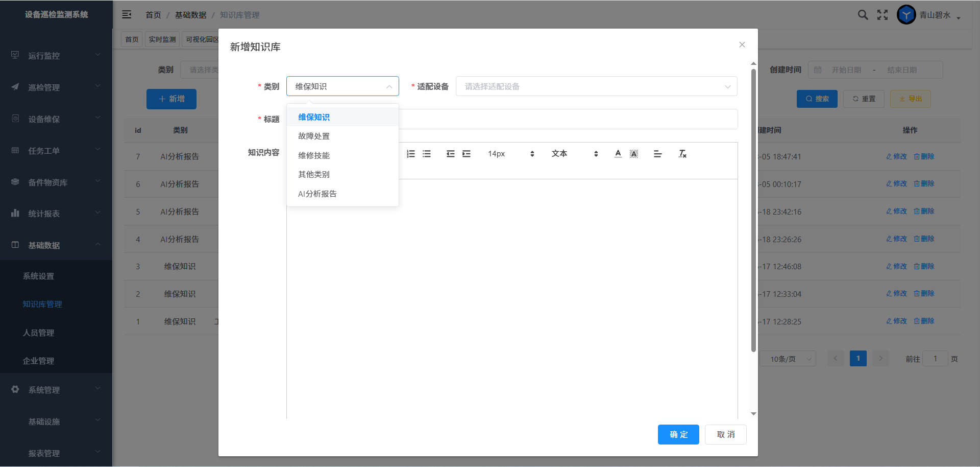The image size is (980, 467).
Task: Click the 取消 button
Action: pyautogui.click(x=725, y=434)
